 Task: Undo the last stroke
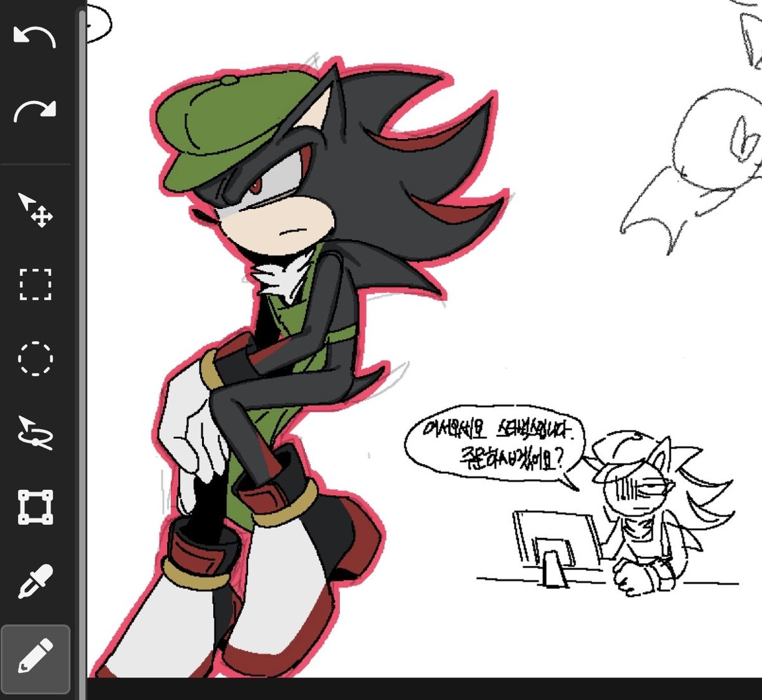[x=35, y=37]
